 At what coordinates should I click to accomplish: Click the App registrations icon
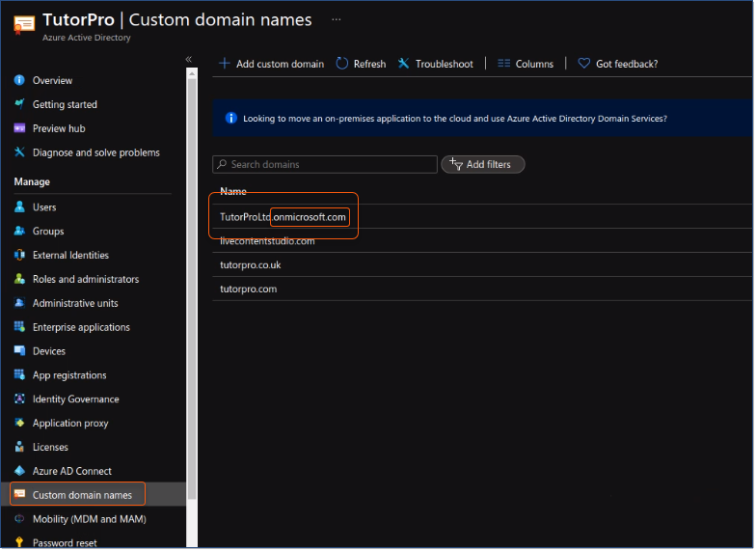(19, 375)
